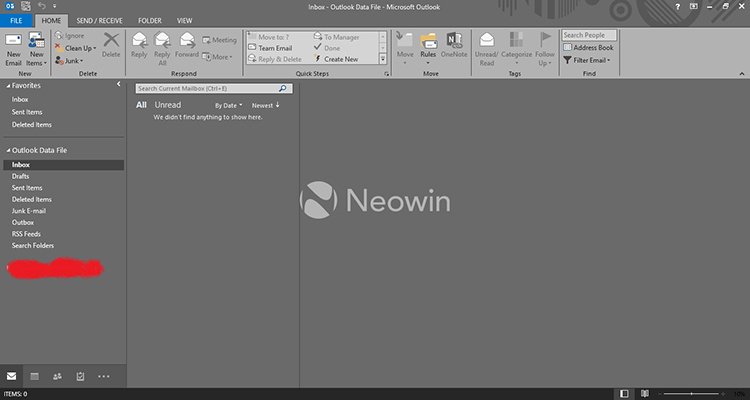The width and height of the screenshot is (750, 400).
Task: Open the Move folder dropdown
Action: [405, 49]
